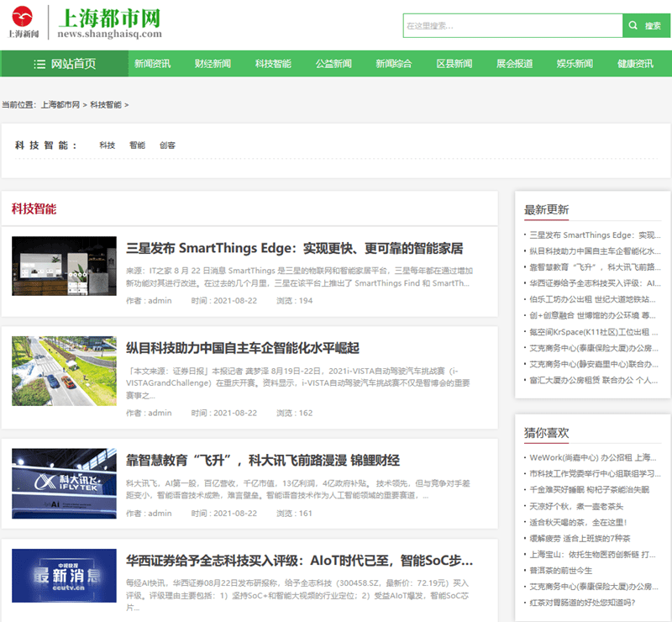Select the 公益新闻 navigation item
Image resolution: width=672 pixels, height=622 pixels.
[x=333, y=64]
